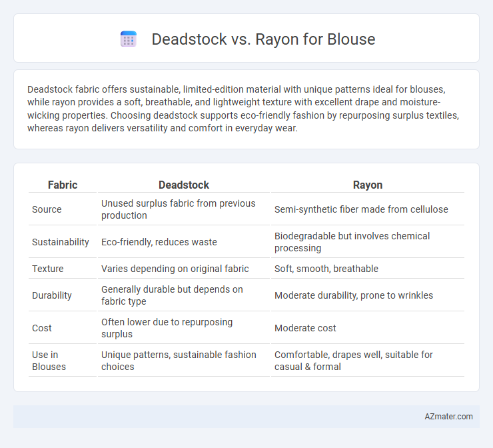Screen dimensions: 493x448
Task: Select the Rayon column header
Action: pos(368,185)
